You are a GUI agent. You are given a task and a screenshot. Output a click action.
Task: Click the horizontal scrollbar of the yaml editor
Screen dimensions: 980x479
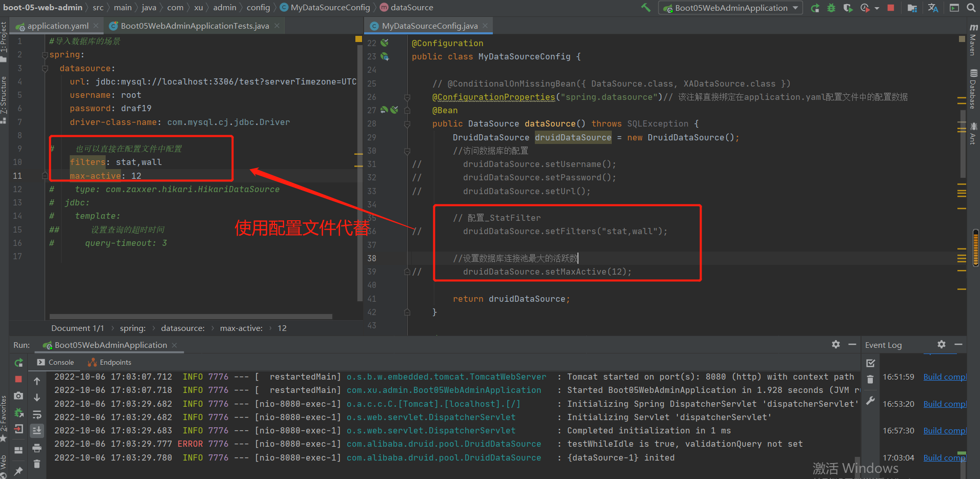tap(191, 317)
